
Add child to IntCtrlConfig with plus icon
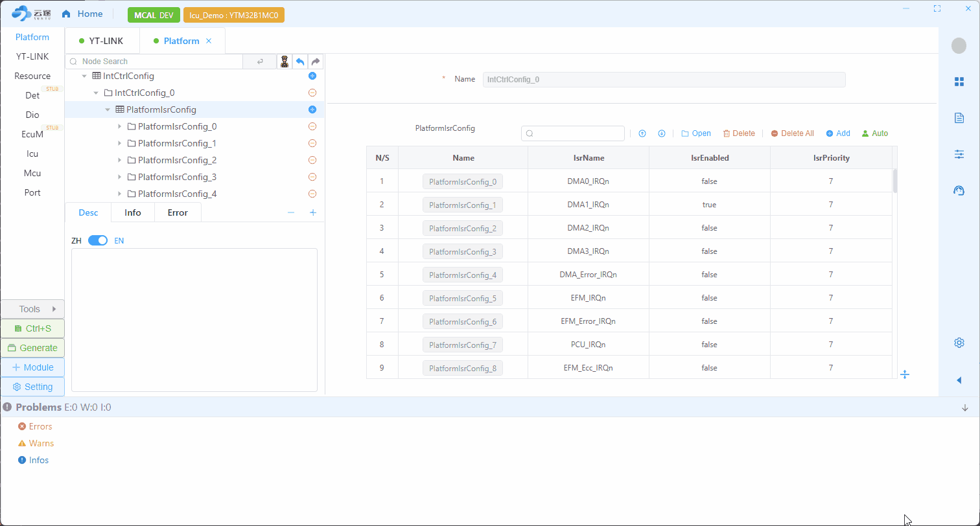(x=312, y=76)
